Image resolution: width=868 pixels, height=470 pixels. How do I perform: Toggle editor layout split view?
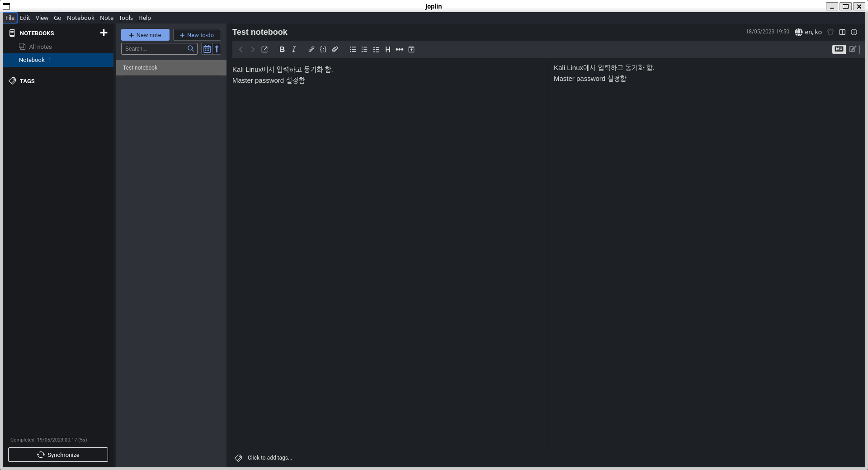842,32
